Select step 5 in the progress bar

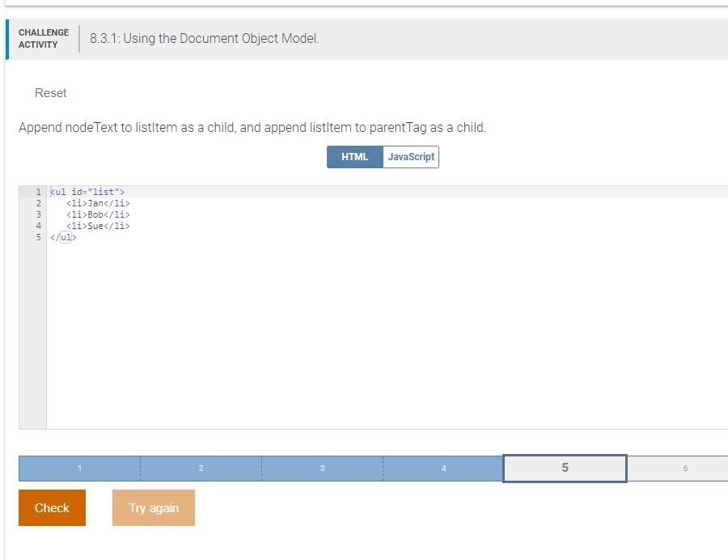pyautogui.click(x=564, y=468)
